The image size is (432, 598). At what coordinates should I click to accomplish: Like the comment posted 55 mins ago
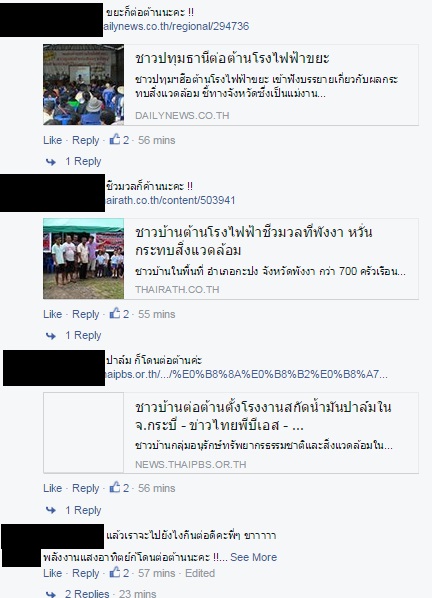coord(53,314)
